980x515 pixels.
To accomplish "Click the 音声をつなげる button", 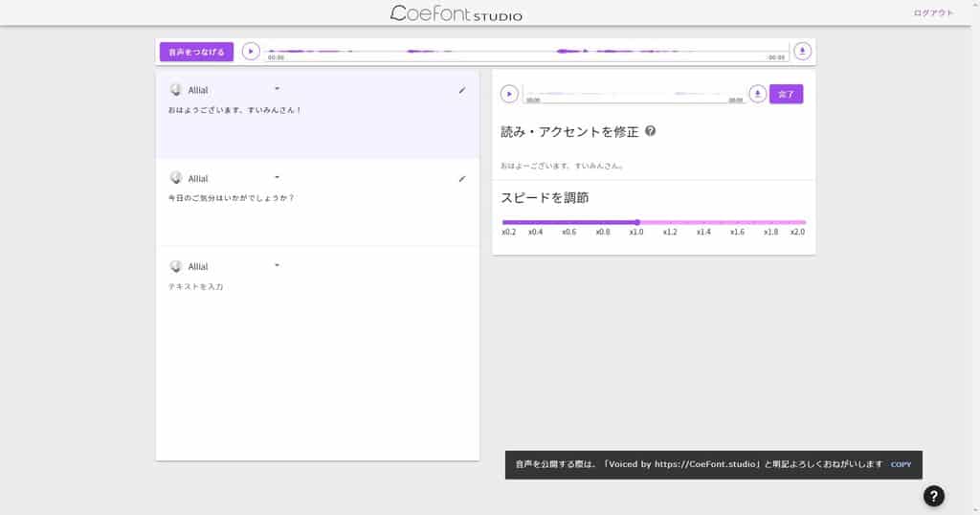I will 196,52.
